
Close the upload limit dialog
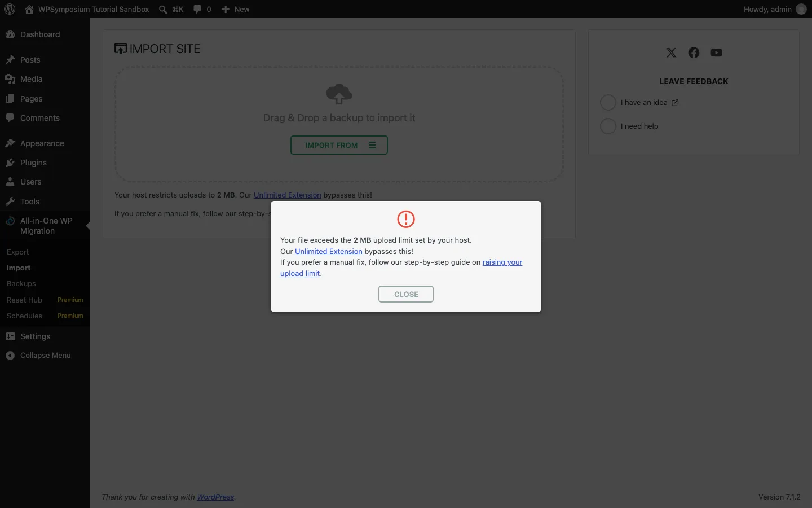pos(406,294)
